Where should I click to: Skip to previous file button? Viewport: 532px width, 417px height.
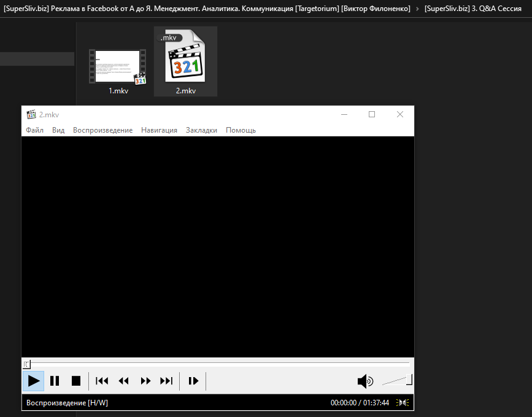[102, 381]
